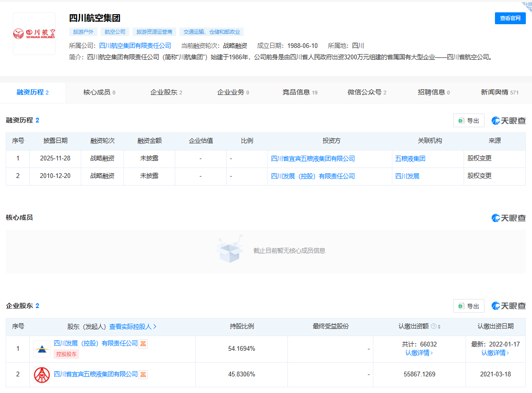Expand 认缴详情 next to 2022-01-17 date
Image resolution: width=532 pixels, height=393 pixels.
point(494,353)
